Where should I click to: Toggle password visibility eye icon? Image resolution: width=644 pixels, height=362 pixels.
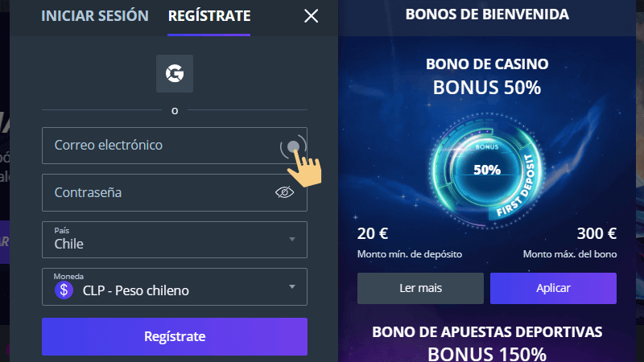(x=284, y=192)
